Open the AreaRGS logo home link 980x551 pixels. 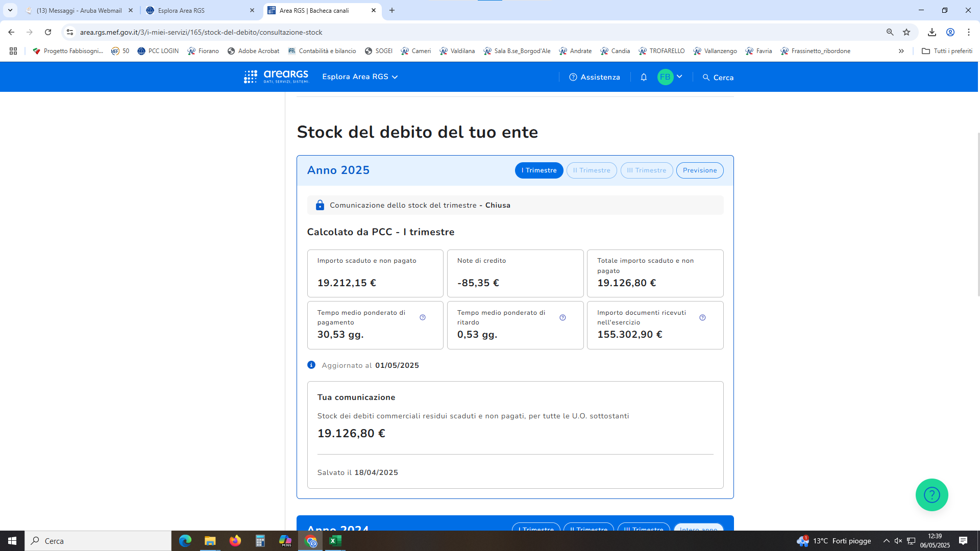pos(276,77)
